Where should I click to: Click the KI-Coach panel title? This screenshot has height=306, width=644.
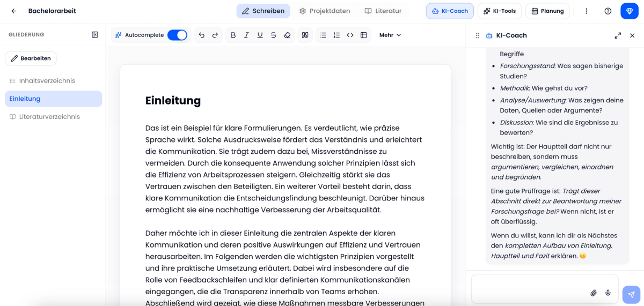[x=511, y=35]
